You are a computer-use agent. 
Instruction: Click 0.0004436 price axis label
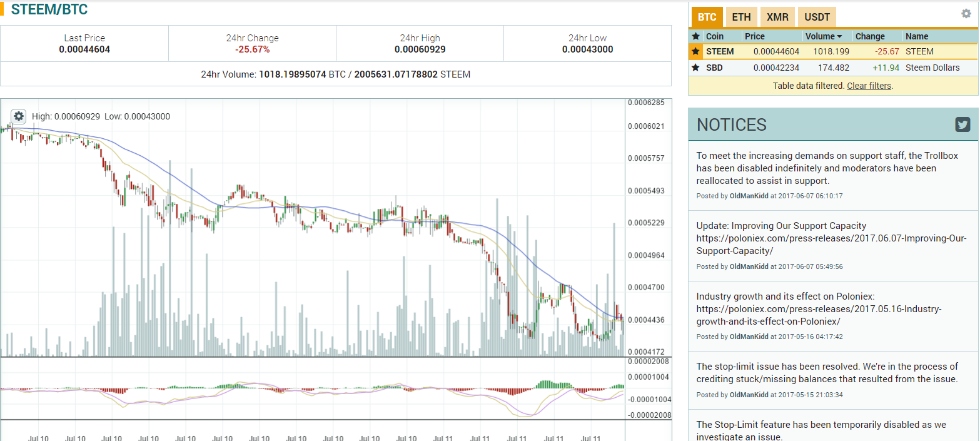pyautogui.click(x=646, y=320)
